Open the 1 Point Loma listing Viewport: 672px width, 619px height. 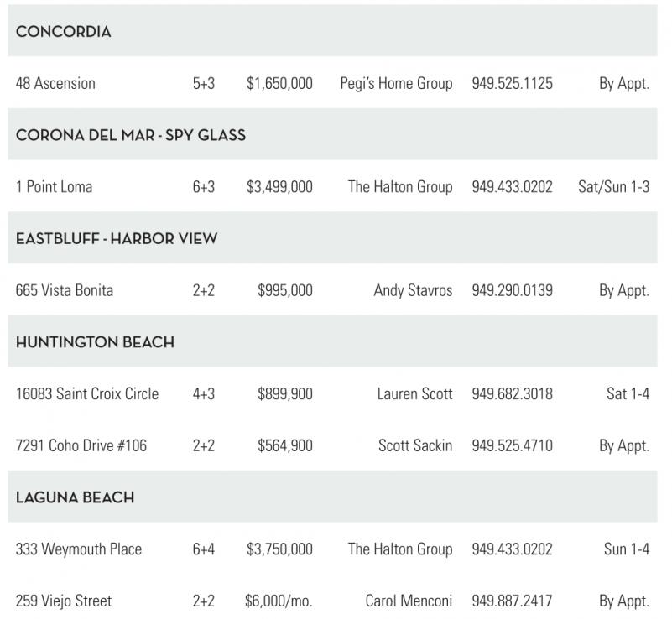tap(54, 187)
